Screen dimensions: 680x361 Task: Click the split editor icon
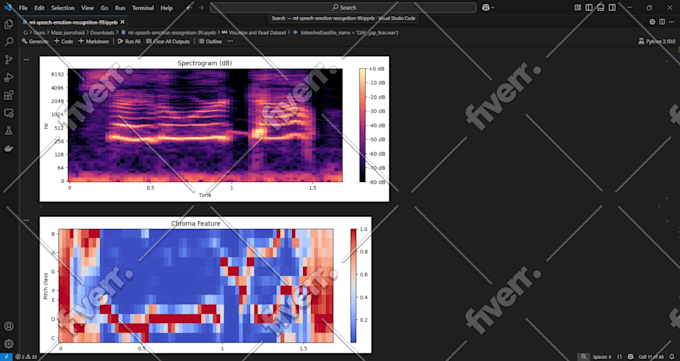(662, 22)
